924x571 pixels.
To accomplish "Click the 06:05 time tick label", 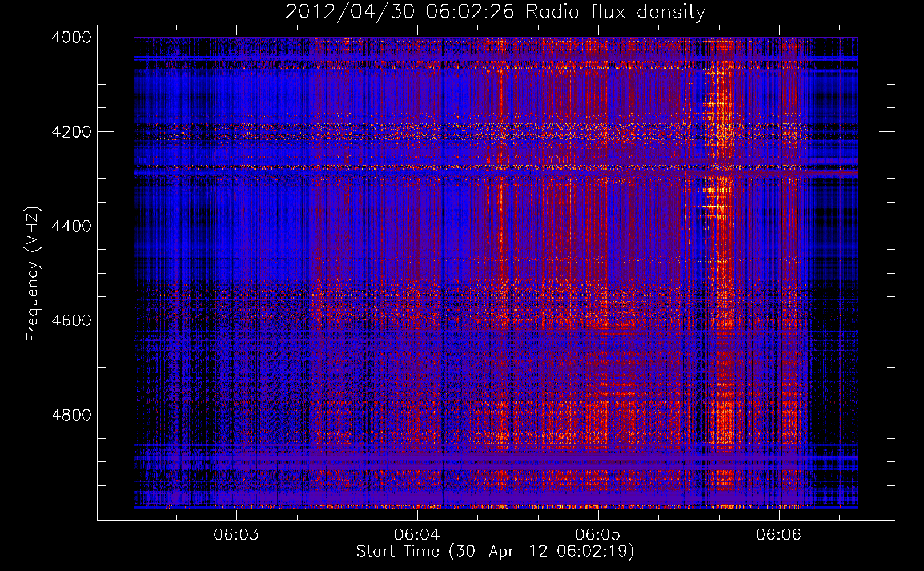I will pyautogui.click(x=598, y=535).
